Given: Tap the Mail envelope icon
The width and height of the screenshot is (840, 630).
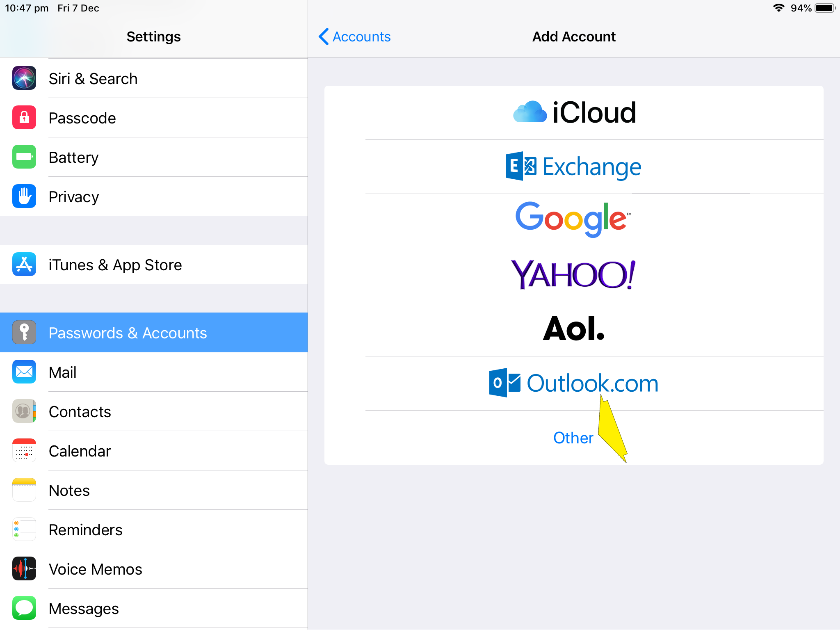Looking at the screenshot, I should 24,372.
